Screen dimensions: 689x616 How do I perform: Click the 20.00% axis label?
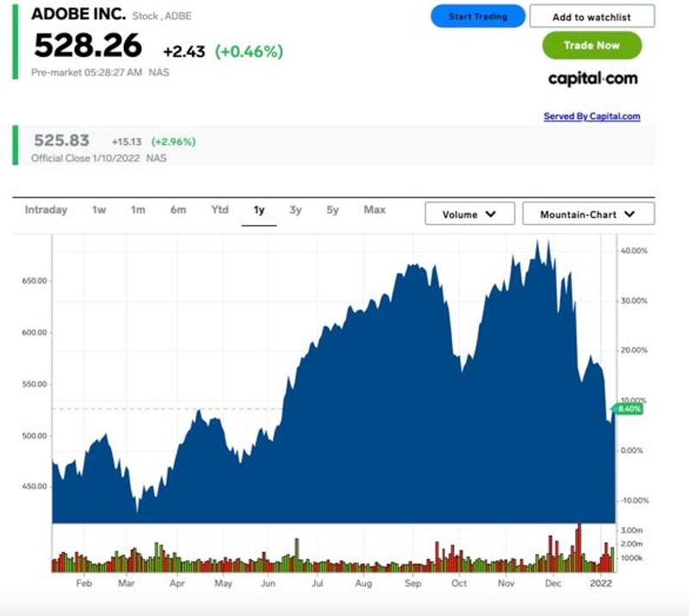click(634, 351)
